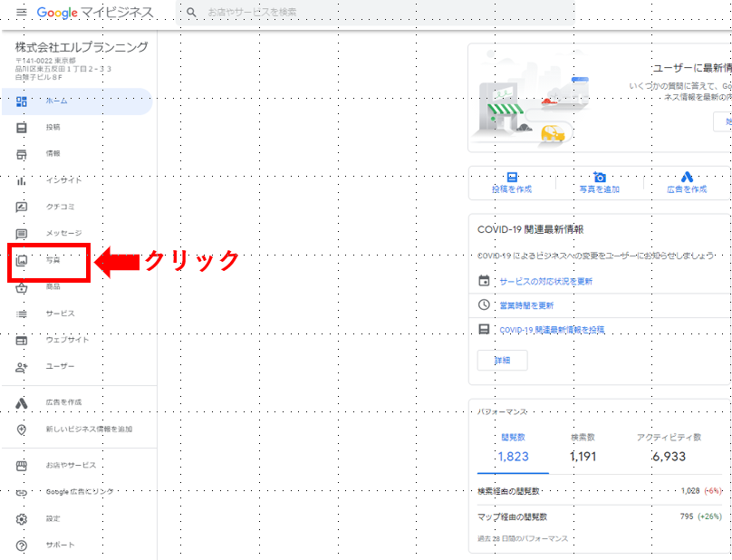
Task: Click the Home (ホーム) dashboard icon
Action: (22, 101)
